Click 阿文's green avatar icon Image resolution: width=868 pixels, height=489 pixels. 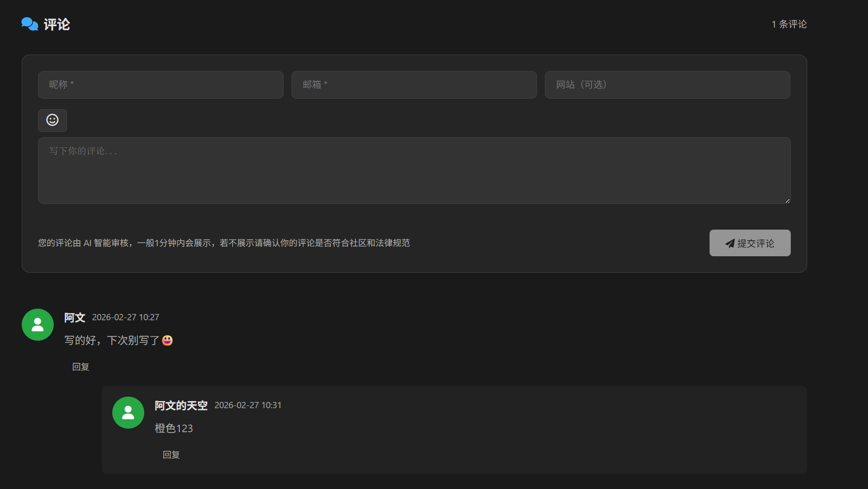coord(38,325)
